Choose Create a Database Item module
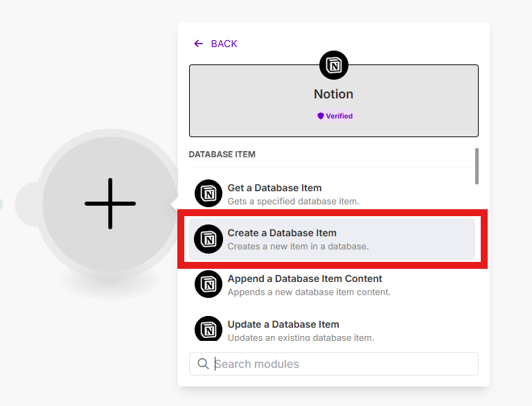532x406 pixels. pos(332,239)
